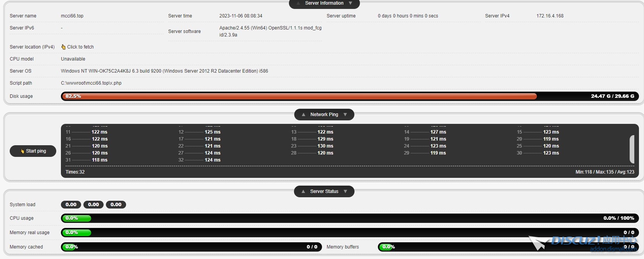Image resolution: width=644 pixels, height=259 pixels.
Task: Click the red Disk usage progress bar
Action: click(x=299, y=96)
